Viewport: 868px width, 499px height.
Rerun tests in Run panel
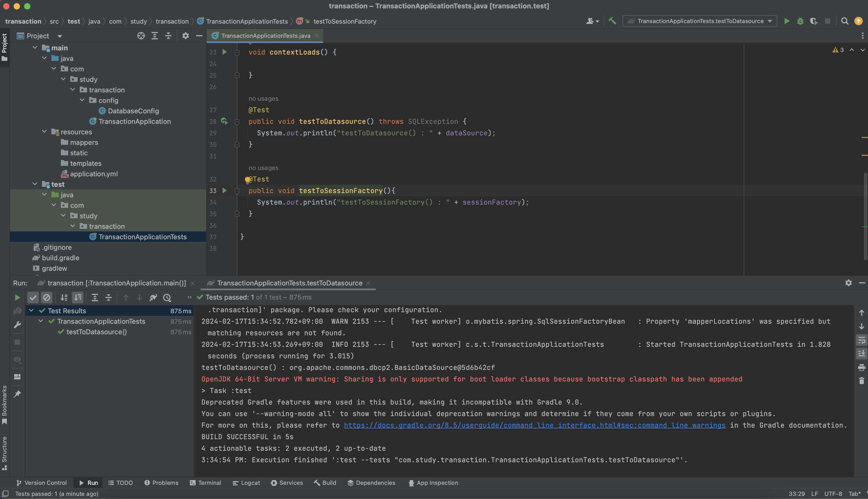(17, 298)
